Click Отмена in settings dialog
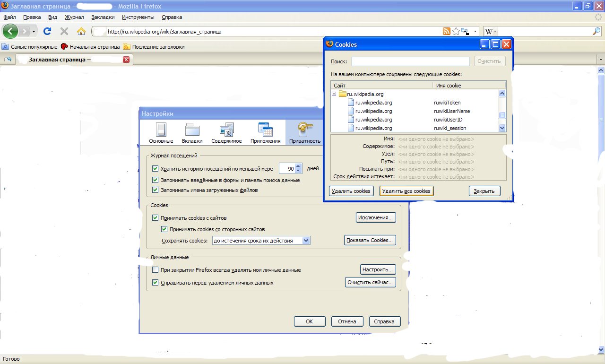605x364 pixels. coord(347,321)
